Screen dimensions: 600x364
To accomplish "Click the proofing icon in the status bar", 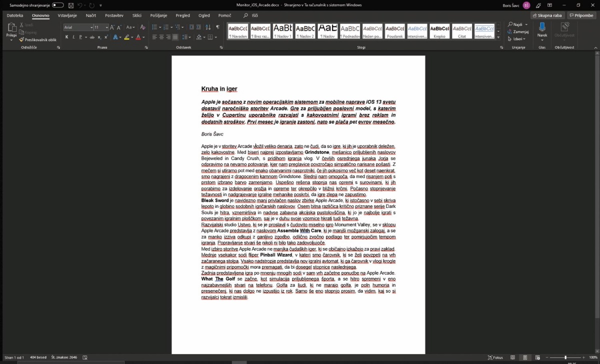I will pyautogui.click(x=85, y=357).
